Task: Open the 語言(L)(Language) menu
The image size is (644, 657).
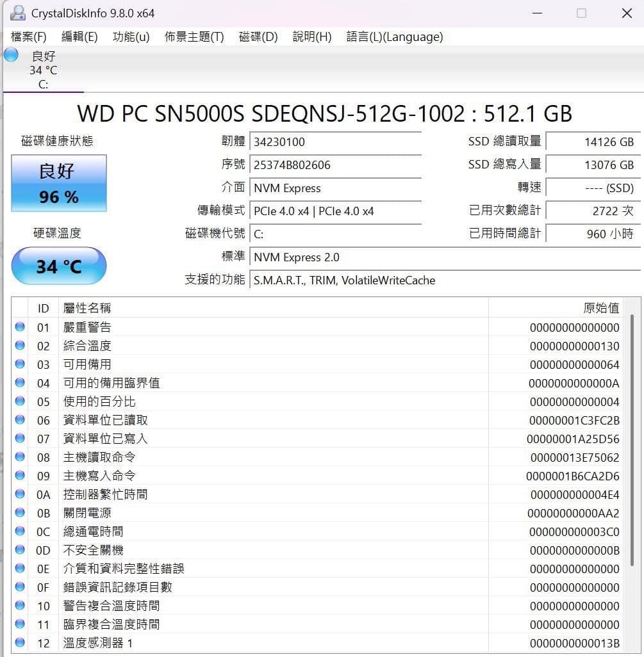Action: click(x=395, y=37)
